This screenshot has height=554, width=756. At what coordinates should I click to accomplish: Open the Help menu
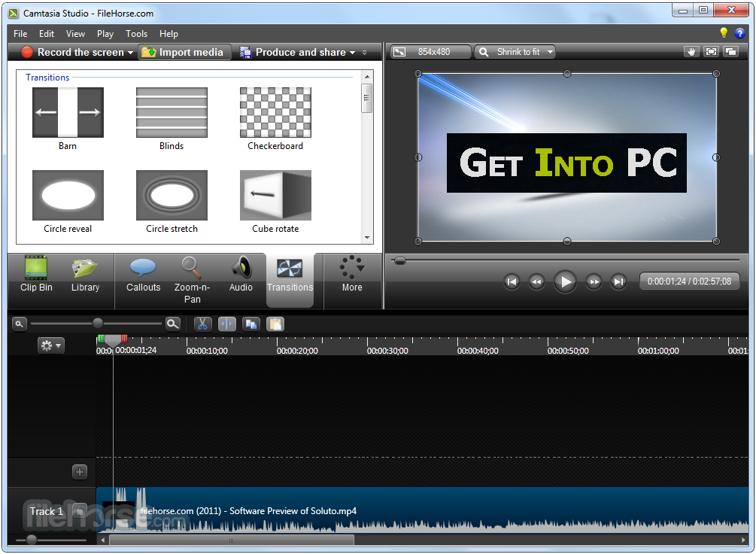[169, 34]
